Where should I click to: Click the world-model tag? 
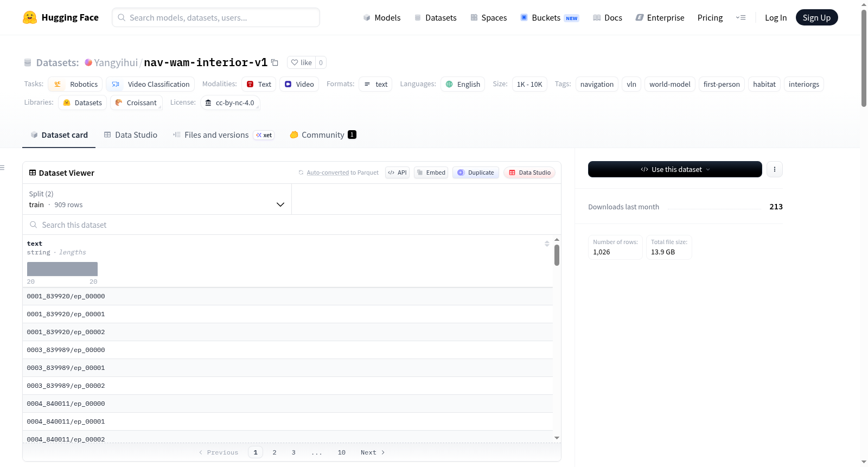pos(670,84)
